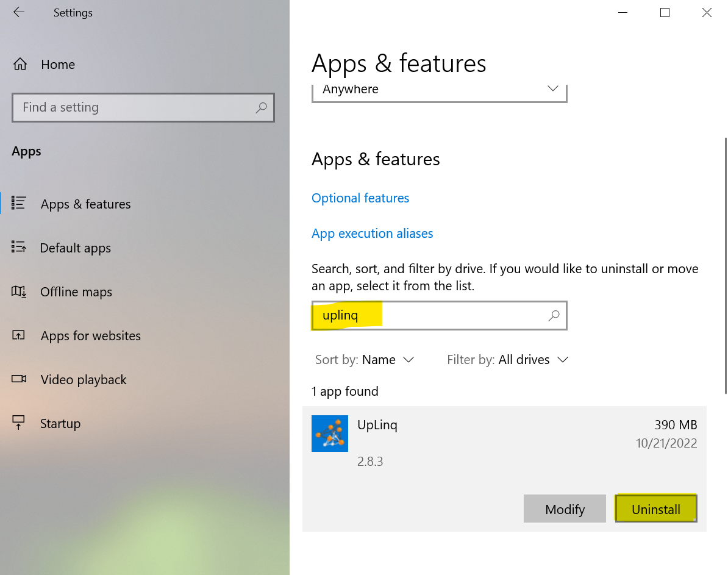Click the magnifier in Find a setting box
The image size is (728, 575).
[262, 108]
